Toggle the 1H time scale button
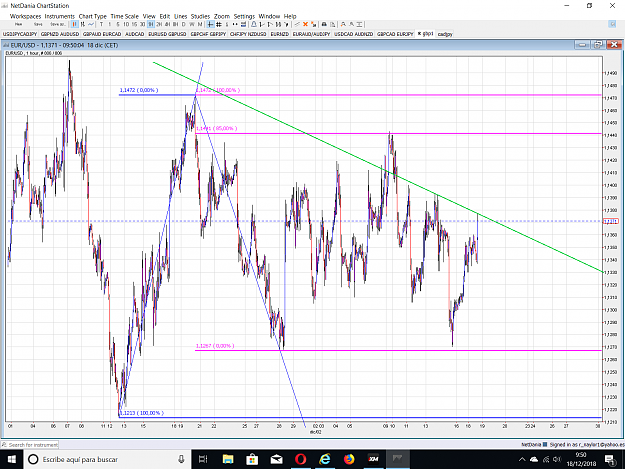This screenshot has width=625, height=469. coord(151,24)
